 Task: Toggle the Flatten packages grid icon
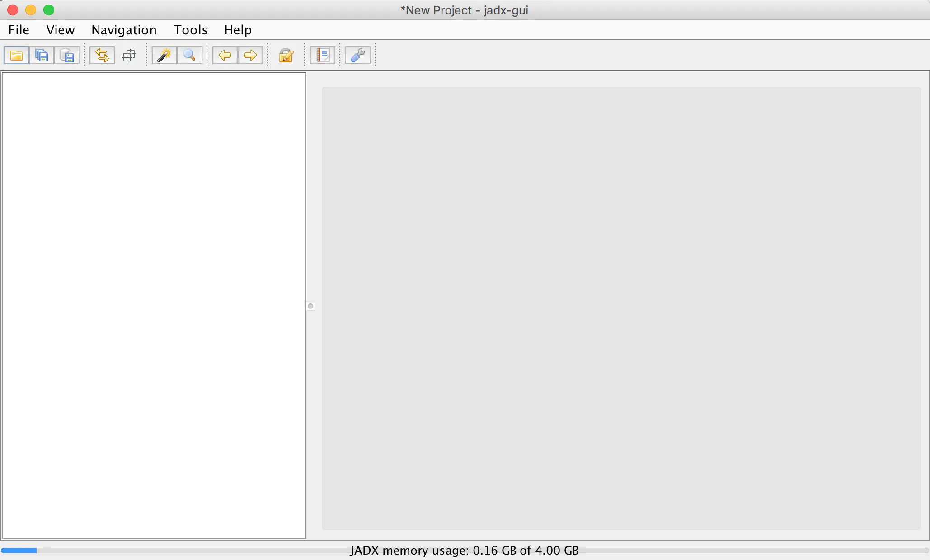coord(129,55)
